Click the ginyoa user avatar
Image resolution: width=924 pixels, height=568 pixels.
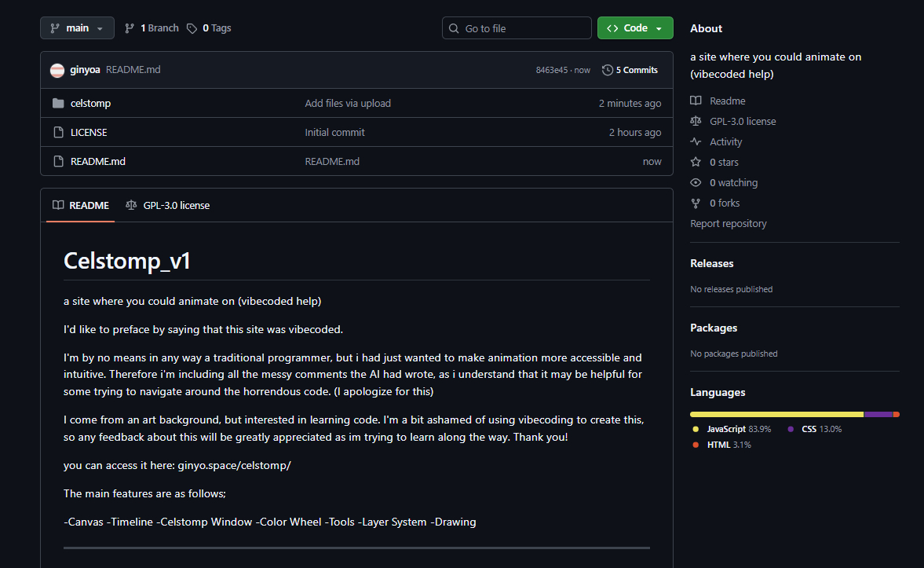tap(57, 70)
